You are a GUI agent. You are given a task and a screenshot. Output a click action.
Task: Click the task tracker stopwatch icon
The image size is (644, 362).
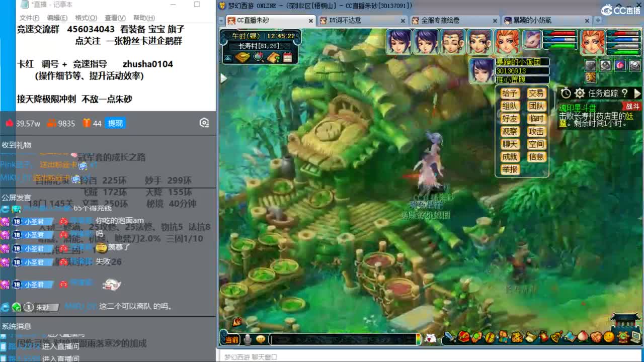566,94
